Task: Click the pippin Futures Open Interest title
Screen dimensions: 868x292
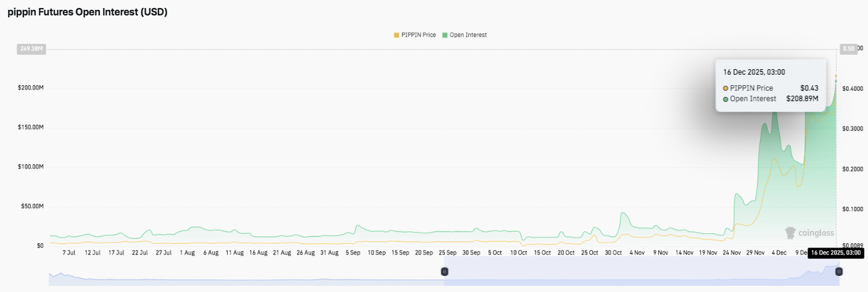Action: point(87,12)
